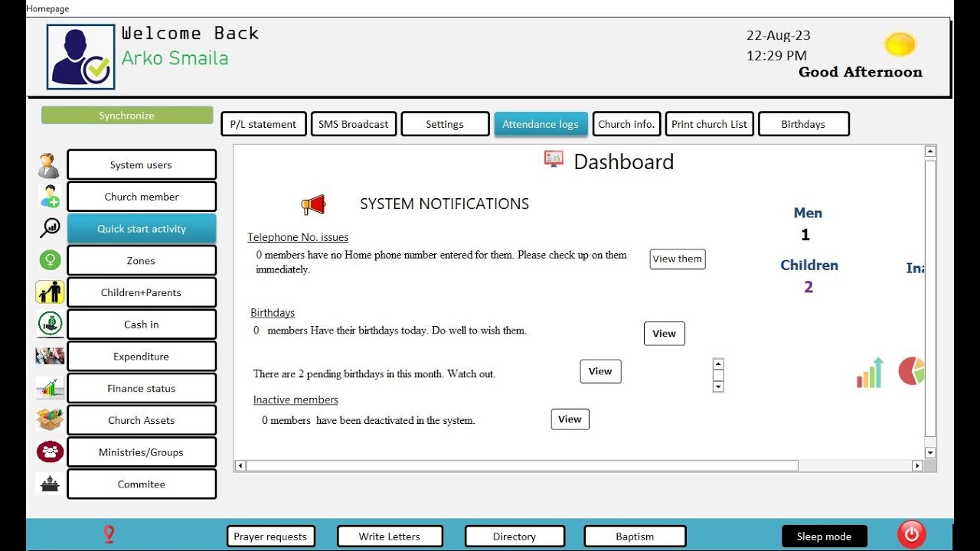
Task: Click the bar chart statistics icon
Action: coord(870,373)
